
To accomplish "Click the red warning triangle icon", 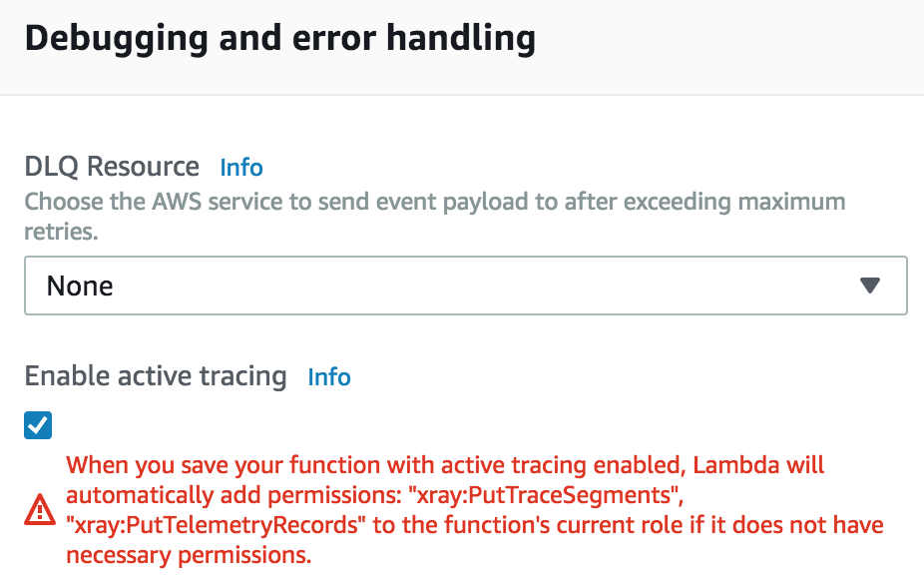I will click(x=40, y=510).
